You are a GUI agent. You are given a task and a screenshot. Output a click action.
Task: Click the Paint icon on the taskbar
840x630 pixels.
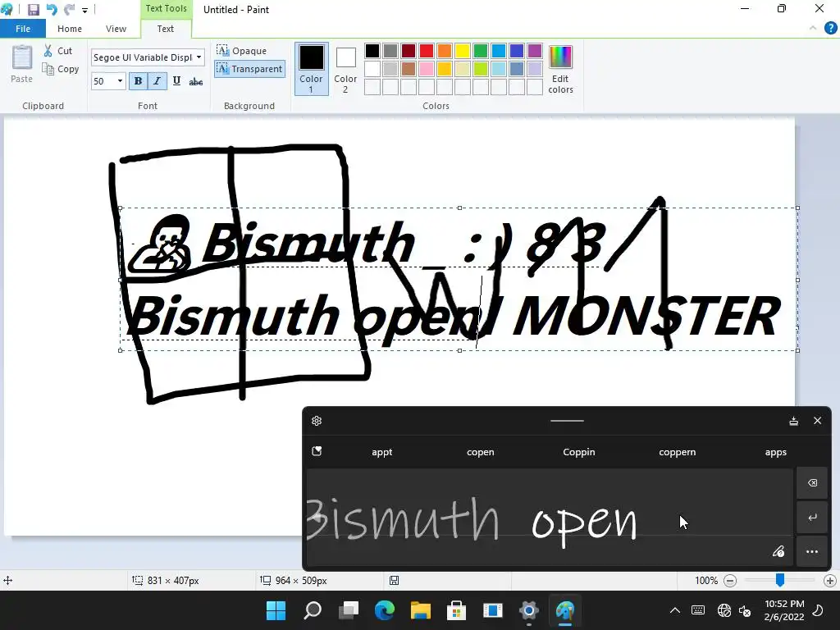coord(564,610)
